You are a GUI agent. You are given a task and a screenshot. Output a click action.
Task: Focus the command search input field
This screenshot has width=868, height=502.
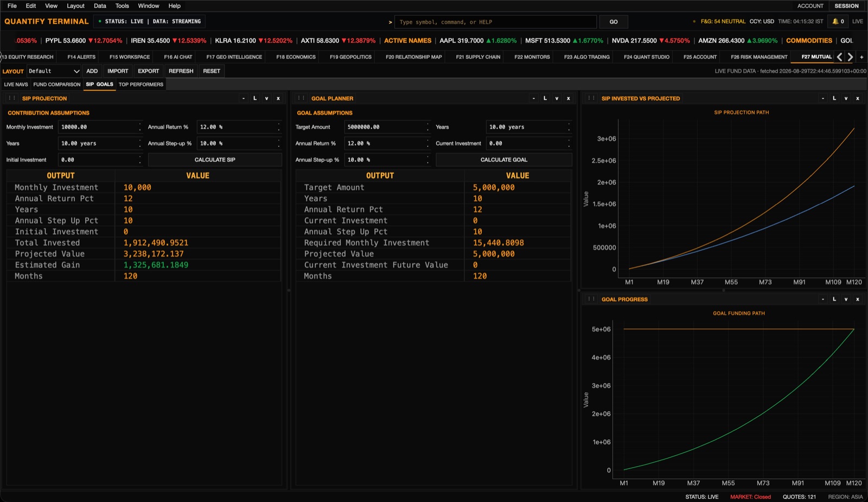496,22
